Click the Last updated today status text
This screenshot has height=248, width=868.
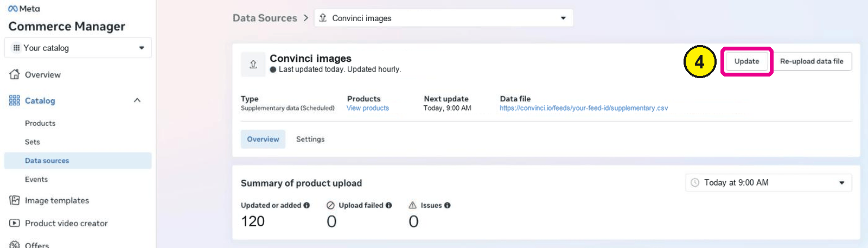(x=340, y=69)
